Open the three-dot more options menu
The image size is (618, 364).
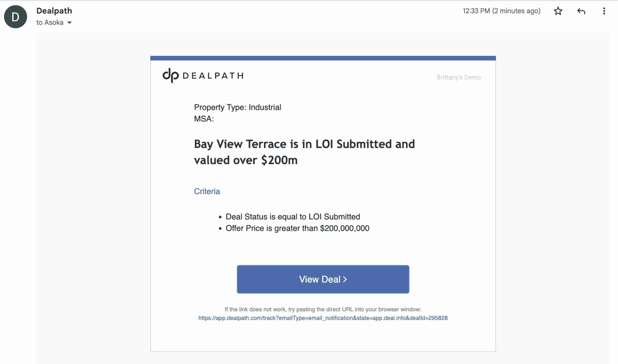(x=604, y=11)
